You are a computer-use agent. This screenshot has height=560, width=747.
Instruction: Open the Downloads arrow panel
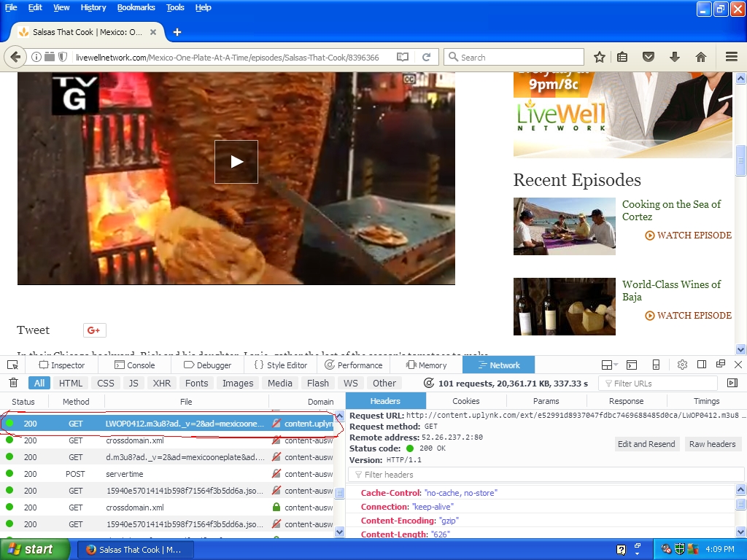tap(675, 57)
